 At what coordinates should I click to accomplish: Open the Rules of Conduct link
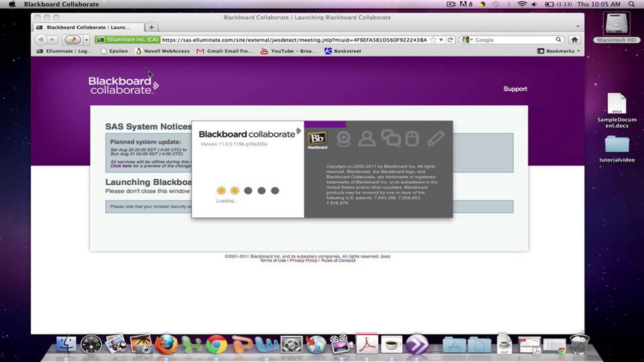coord(338,260)
